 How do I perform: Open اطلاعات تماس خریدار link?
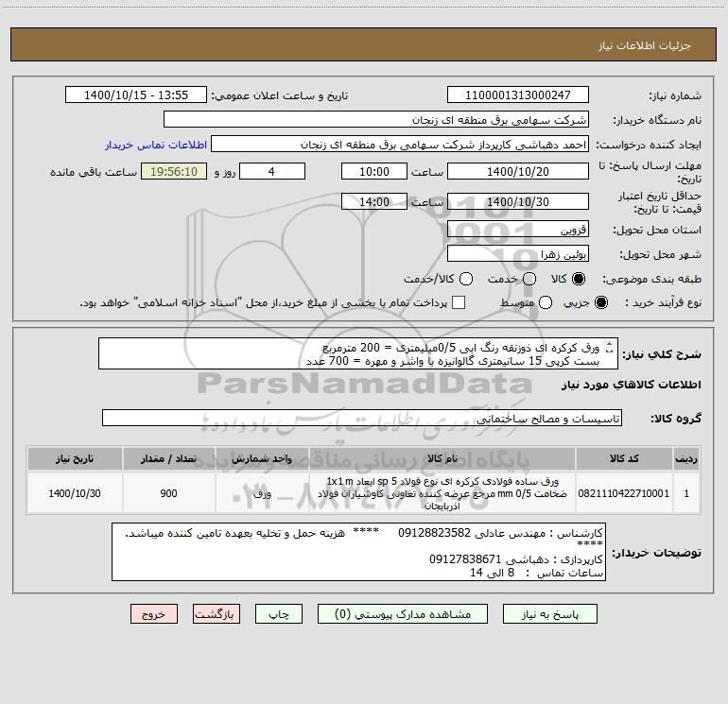click(x=156, y=145)
